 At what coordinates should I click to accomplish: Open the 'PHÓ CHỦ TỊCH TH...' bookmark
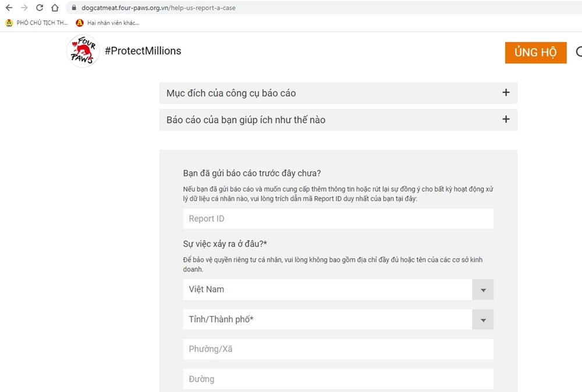pyautogui.click(x=37, y=23)
